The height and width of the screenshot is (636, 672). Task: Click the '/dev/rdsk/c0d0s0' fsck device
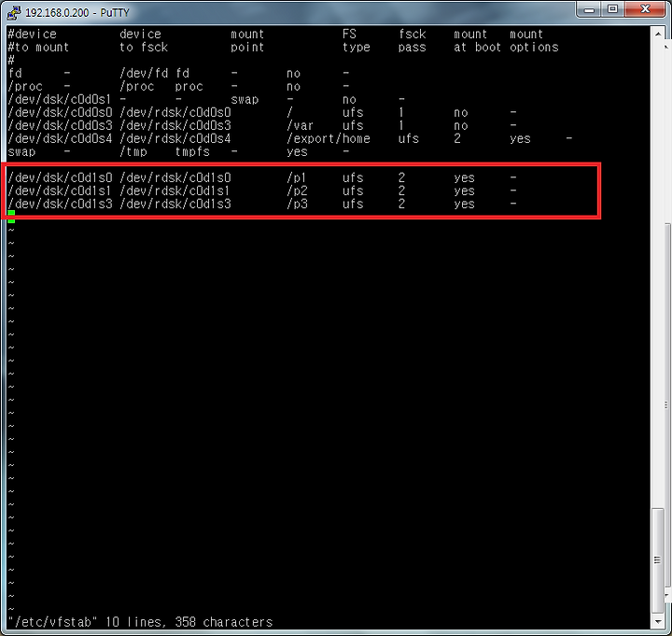click(x=175, y=112)
